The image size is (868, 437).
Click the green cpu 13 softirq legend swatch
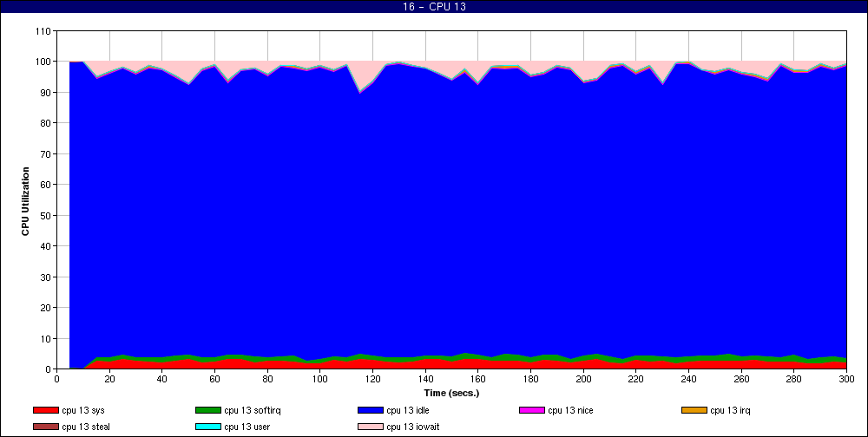pyautogui.click(x=208, y=410)
